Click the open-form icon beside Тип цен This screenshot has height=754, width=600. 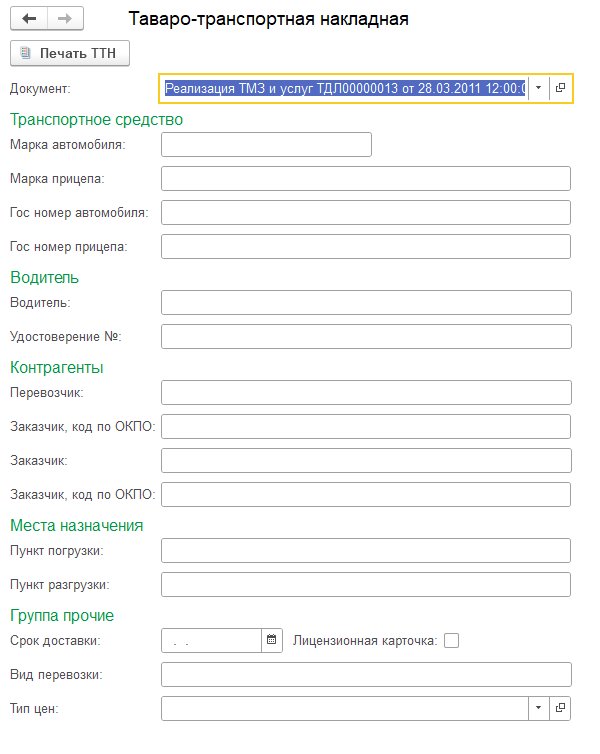point(560,708)
